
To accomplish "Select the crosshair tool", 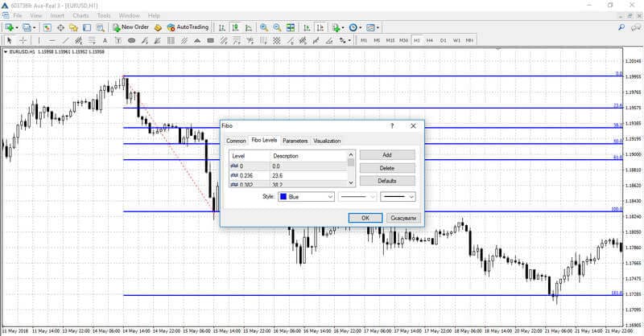I will [23, 40].
